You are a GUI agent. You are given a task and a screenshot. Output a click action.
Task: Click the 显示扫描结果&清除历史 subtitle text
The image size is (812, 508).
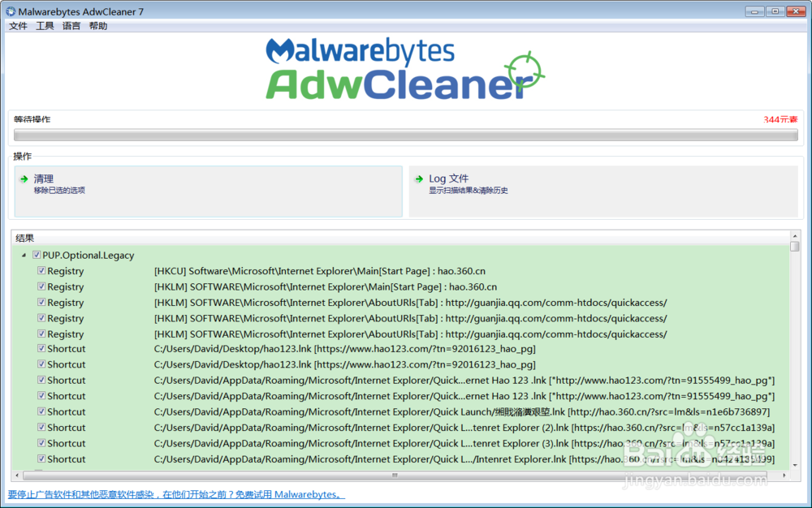coord(469,191)
